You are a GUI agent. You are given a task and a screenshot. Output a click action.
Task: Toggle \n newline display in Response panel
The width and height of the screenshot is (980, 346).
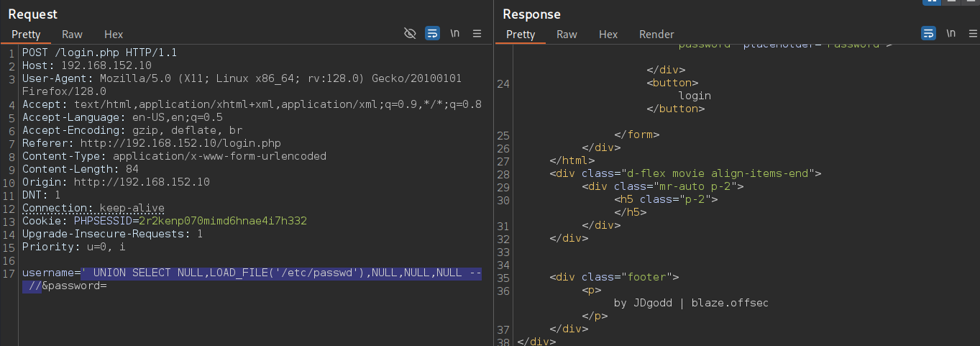[x=951, y=34]
